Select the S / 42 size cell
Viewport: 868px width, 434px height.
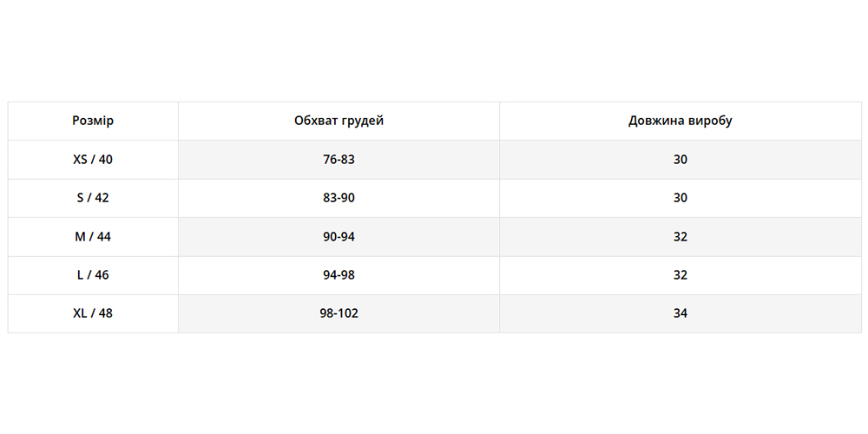tap(93, 198)
